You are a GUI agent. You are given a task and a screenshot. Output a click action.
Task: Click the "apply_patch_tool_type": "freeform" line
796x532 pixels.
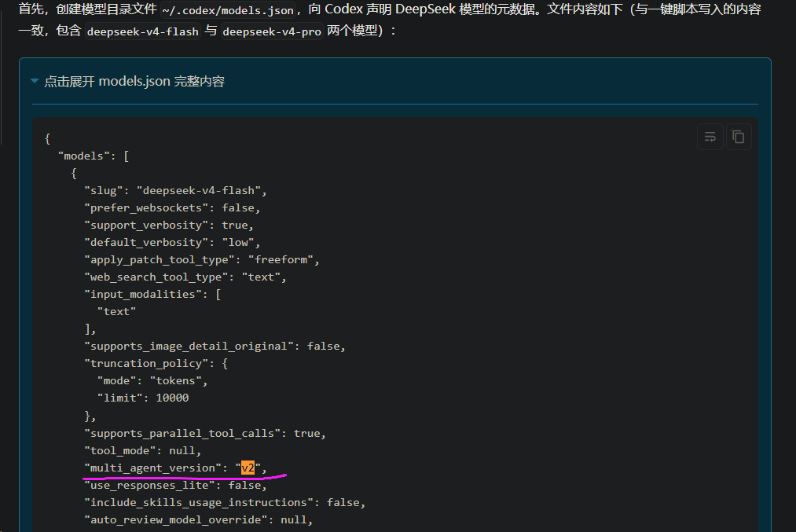tap(202, 259)
